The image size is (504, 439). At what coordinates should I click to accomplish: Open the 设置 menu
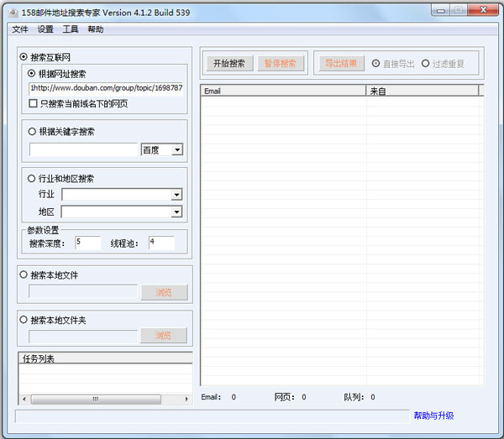(x=45, y=29)
